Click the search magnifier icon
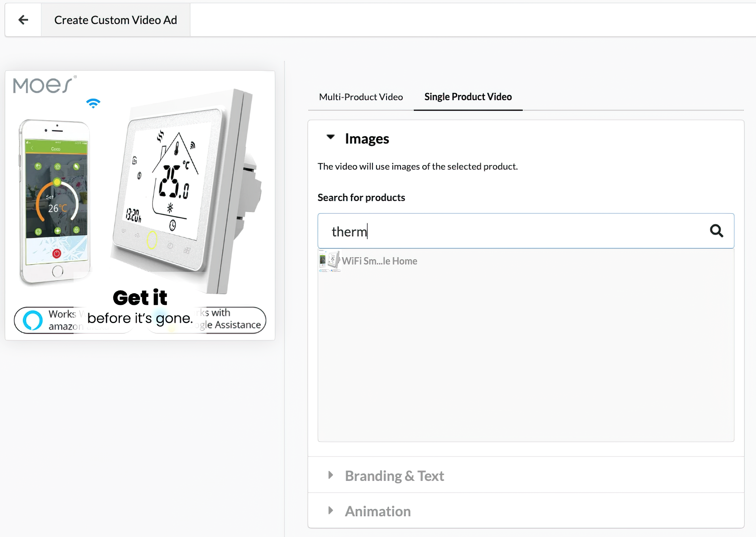 [716, 231]
